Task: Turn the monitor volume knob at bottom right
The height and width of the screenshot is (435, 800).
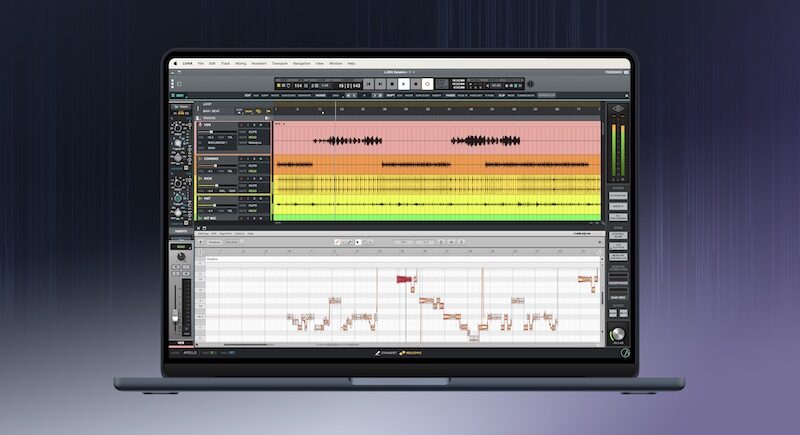Action: click(618, 336)
